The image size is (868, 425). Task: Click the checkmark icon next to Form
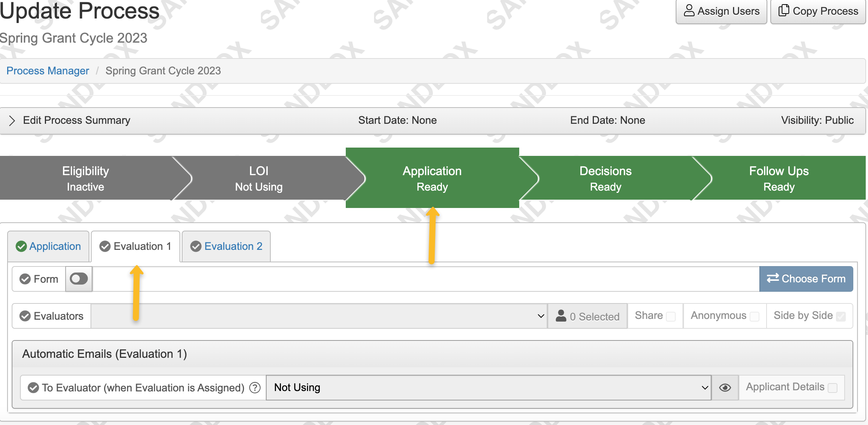(25, 279)
